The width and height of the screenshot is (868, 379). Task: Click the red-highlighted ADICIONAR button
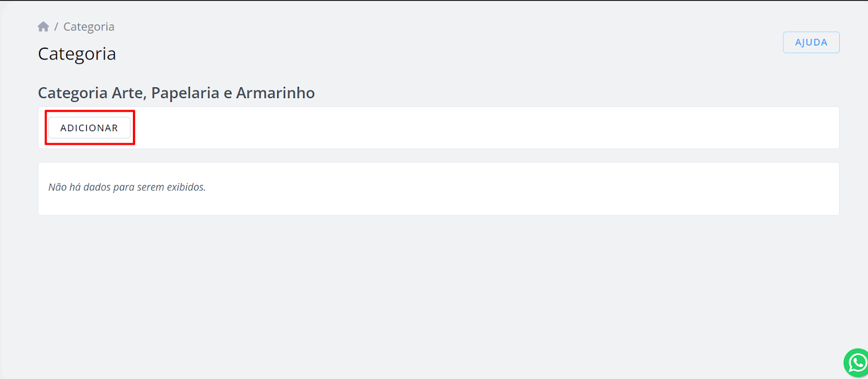(90, 128)
